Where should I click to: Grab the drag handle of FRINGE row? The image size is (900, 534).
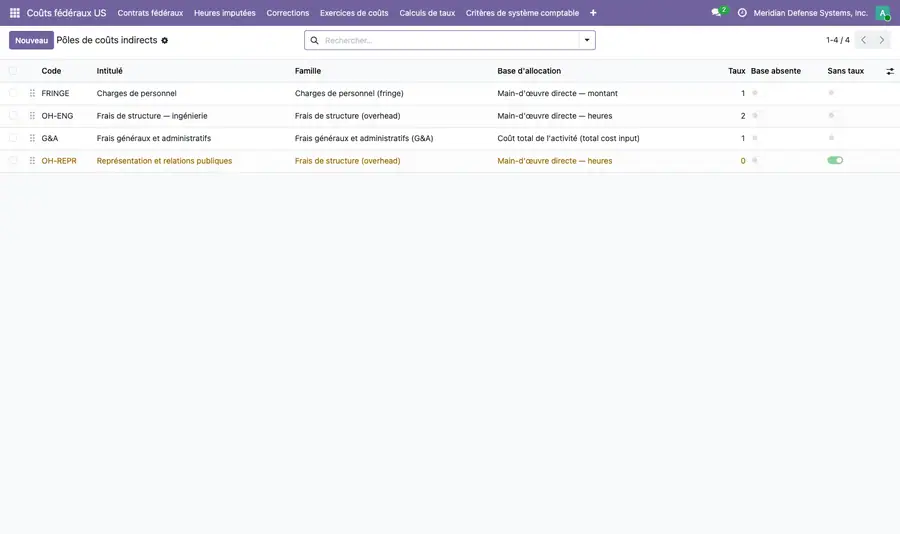(x=32, y=93)
